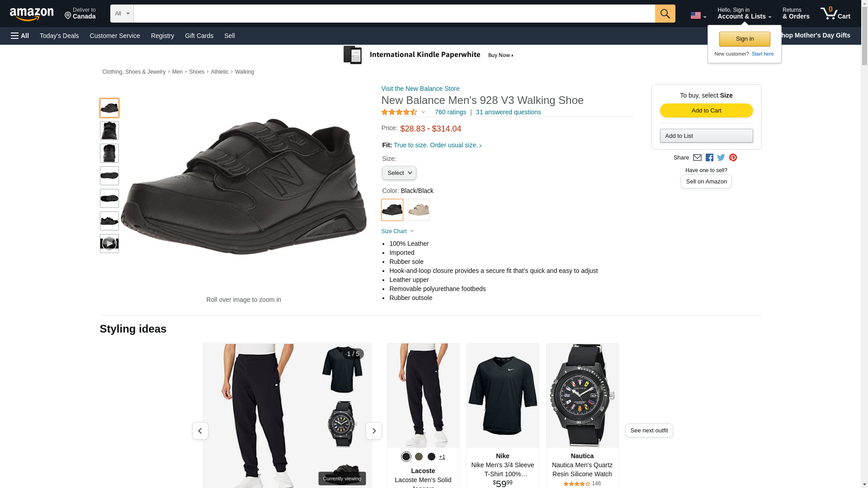The image size is (868, 488).
Task: Visit the New Balance Store link
Action: [x=420, y=89]
